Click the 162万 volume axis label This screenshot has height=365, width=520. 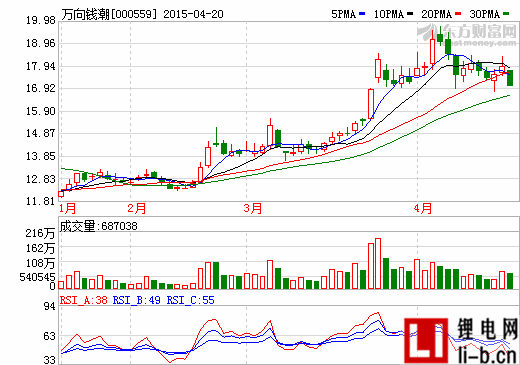40,248
